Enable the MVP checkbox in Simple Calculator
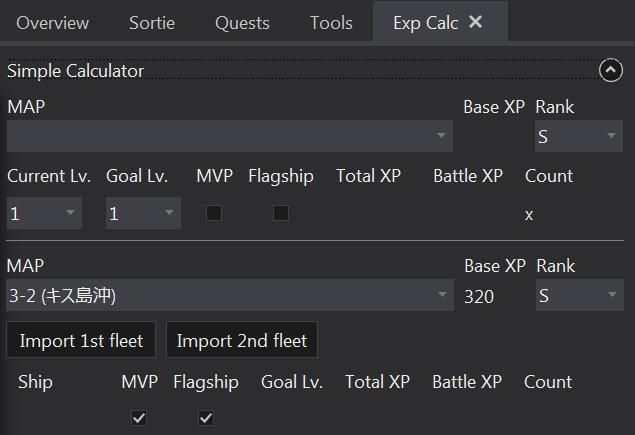This screenshot has width=635, height=435. coord(214,213)
